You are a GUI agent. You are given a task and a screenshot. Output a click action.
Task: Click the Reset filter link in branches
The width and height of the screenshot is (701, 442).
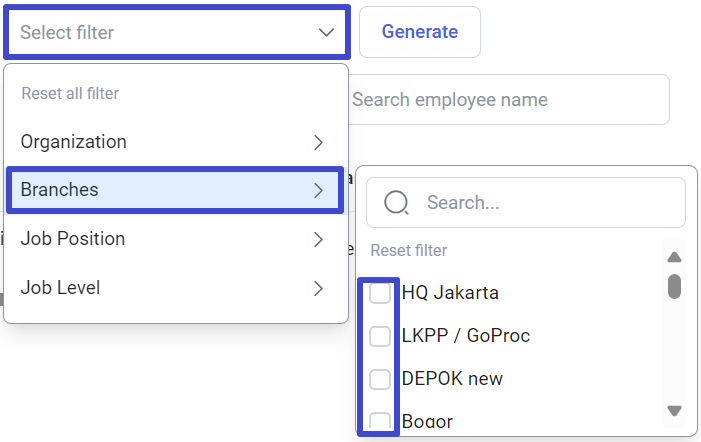(x=409, y=250)
